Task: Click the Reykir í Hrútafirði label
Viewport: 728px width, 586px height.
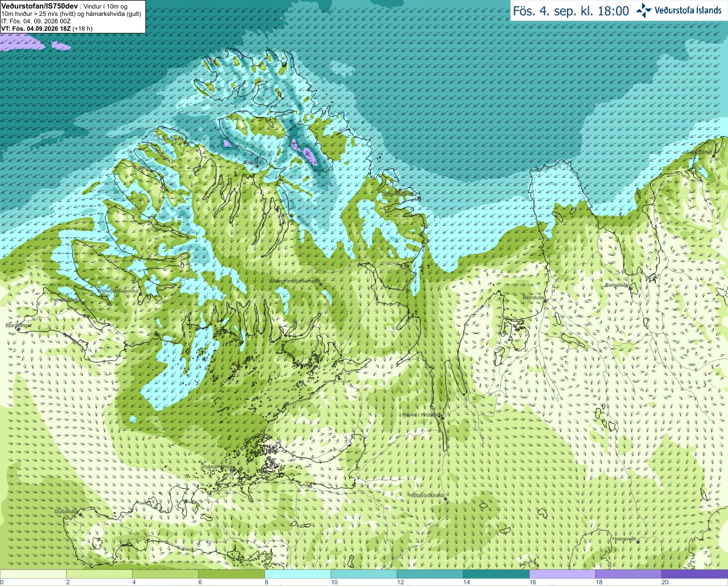Action: [421, 415]
